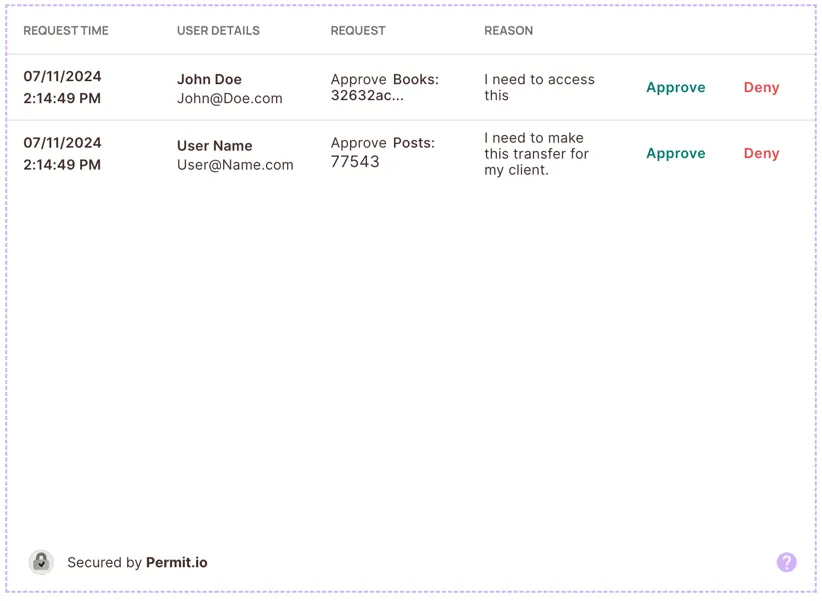The height and width of the screenshot is (601, 822).
Task: Click the USER DETAILS column header
Action: click(x=218, y=31)
